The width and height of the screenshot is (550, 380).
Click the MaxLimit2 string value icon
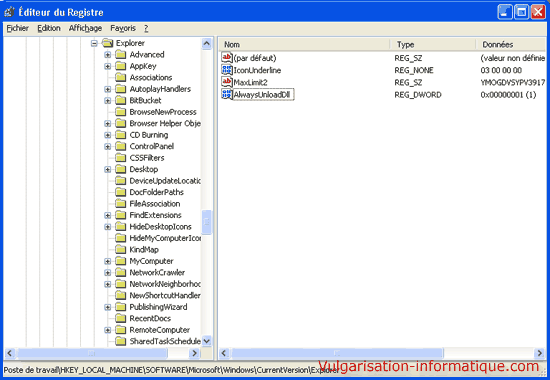click(227, 82)
